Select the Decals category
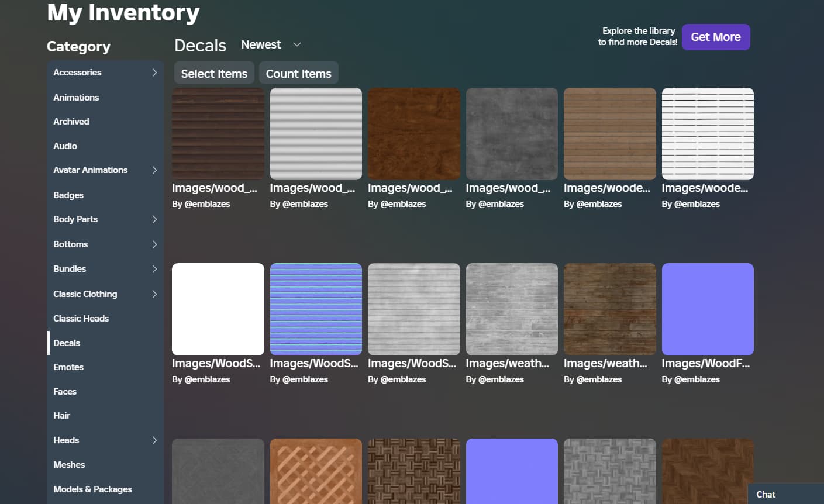824x504 pixels. pos(67,343)
